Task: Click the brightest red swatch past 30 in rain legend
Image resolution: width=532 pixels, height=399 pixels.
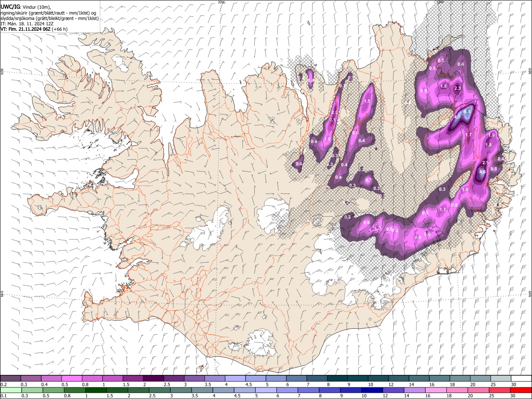Action: tap(521, 390)
